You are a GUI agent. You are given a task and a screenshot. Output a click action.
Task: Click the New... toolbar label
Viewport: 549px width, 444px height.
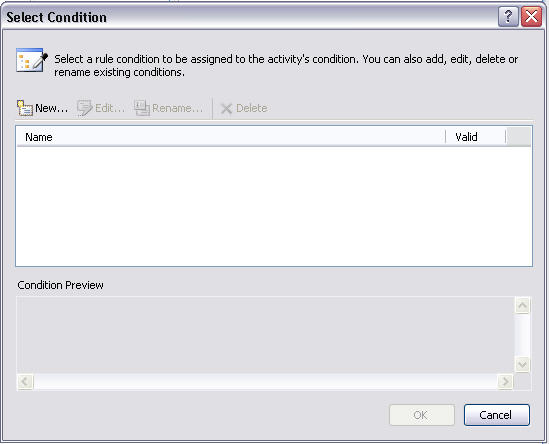tap(51, 108)
